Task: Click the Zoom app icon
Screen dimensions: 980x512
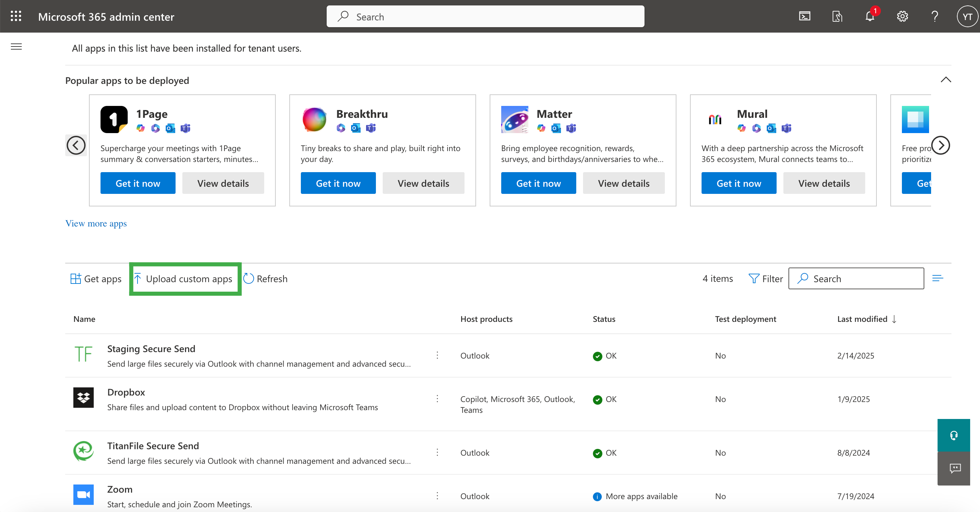Action: pos(83,494)
